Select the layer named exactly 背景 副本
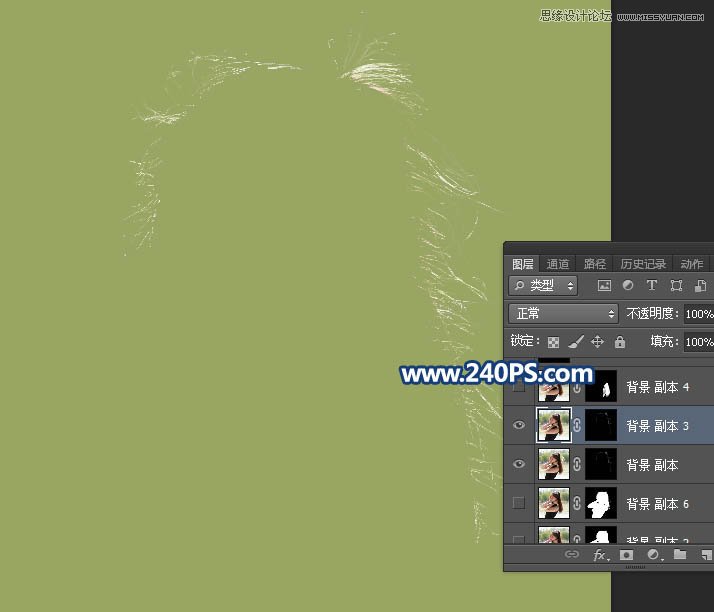 [x=652, y=465]
